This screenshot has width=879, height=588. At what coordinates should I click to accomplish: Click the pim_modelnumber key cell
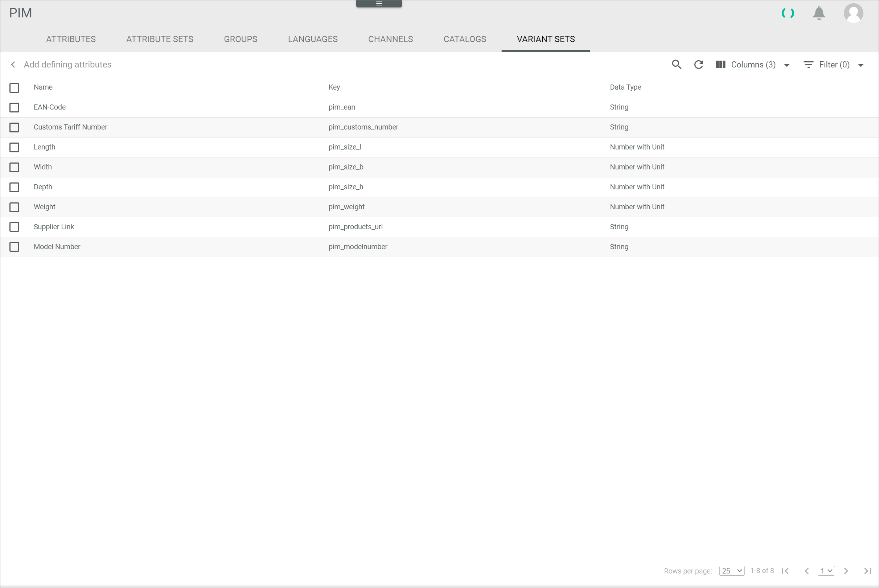point(358,246)
